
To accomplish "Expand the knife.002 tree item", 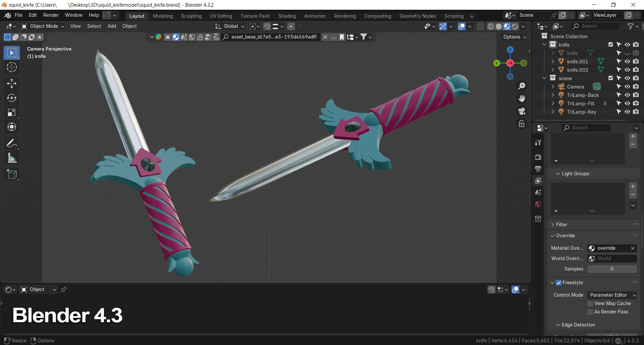I will [553, 70].
